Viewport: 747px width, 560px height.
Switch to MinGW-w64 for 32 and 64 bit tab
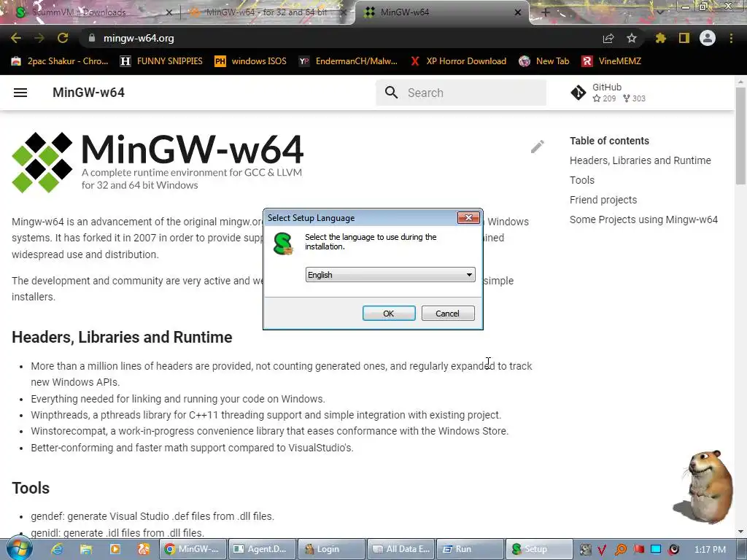pyautogui.click(x=267, y=12)
